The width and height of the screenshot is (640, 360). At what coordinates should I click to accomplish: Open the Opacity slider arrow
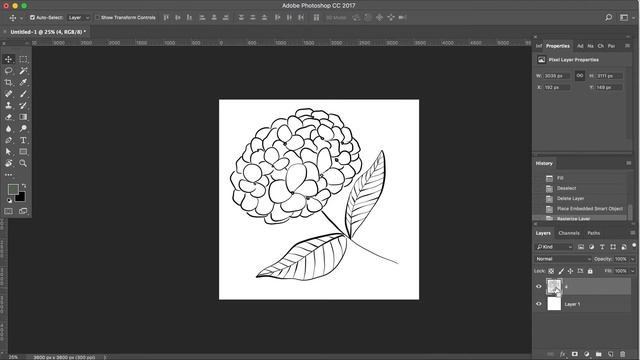click(x=632, y=259)
